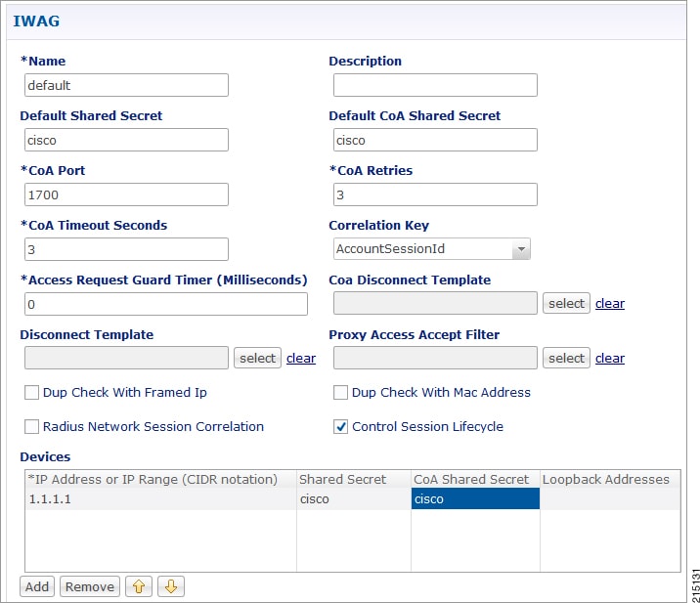
Task: Select the highlighted CoA Shared Secret cell
Action: [x=475, y=498]
